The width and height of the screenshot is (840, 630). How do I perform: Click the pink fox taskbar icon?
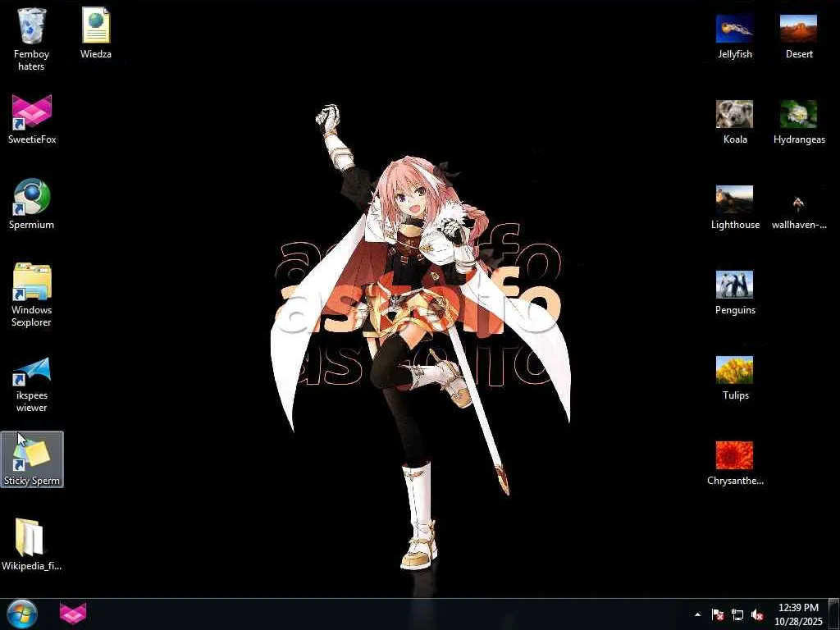click(x=73, y=614)
